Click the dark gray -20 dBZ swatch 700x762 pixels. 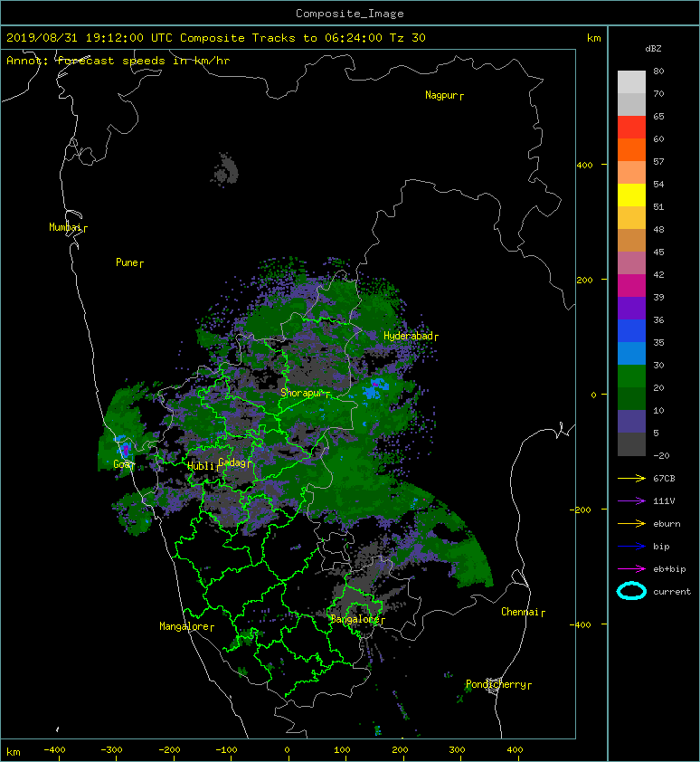pos(631,444)
